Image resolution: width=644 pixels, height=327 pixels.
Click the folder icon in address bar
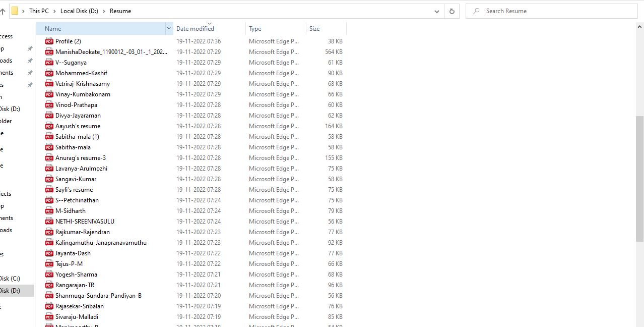tap(15, 11)
